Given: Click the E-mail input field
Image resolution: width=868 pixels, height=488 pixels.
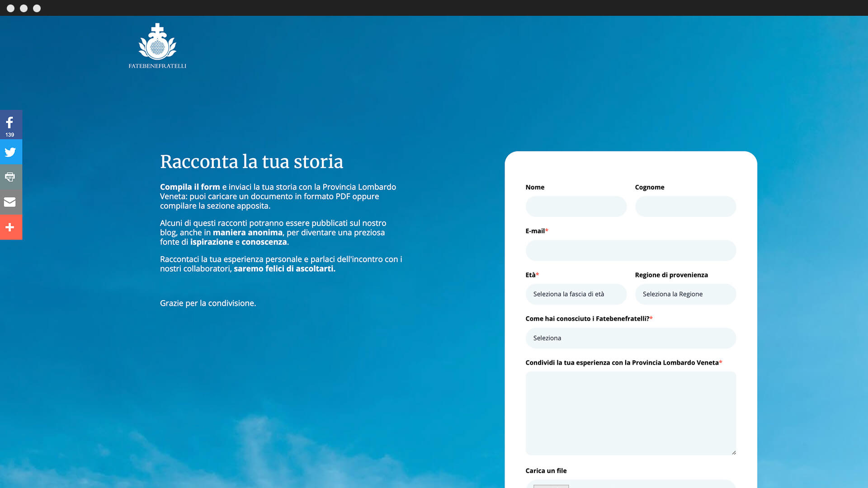Looking at the screenshot, I should coord(630,250).
